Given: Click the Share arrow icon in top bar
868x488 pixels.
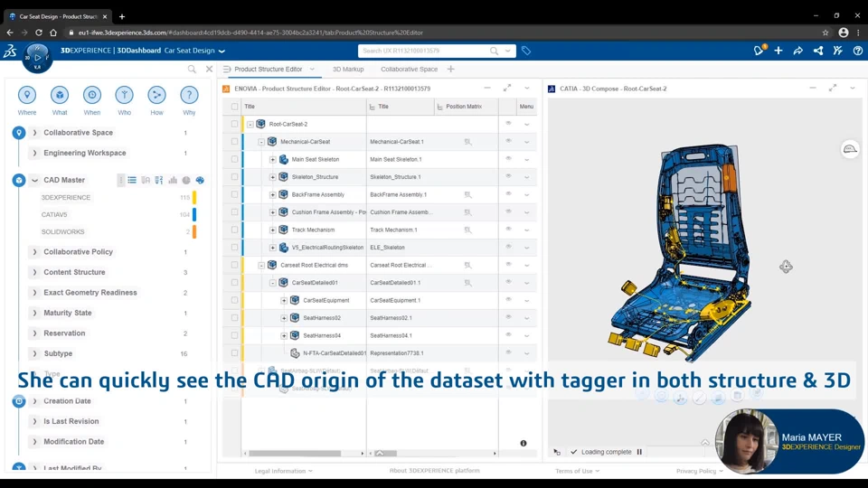Looking at the screenshot, I should [798, 51].
